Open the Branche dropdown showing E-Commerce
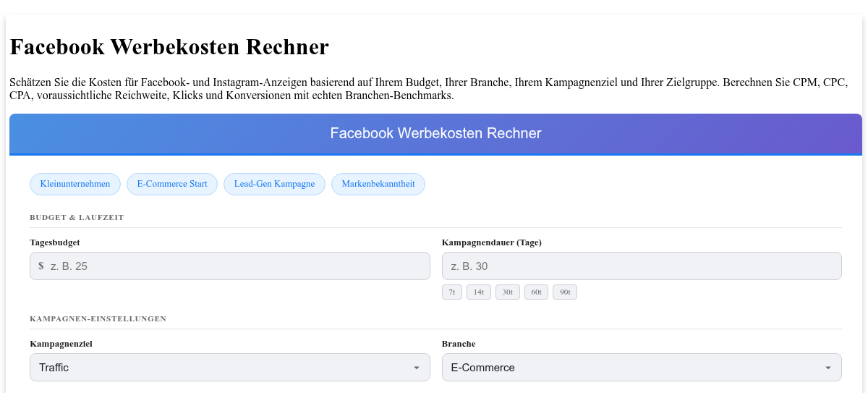The image size is (868, 393). pos(642,367)
